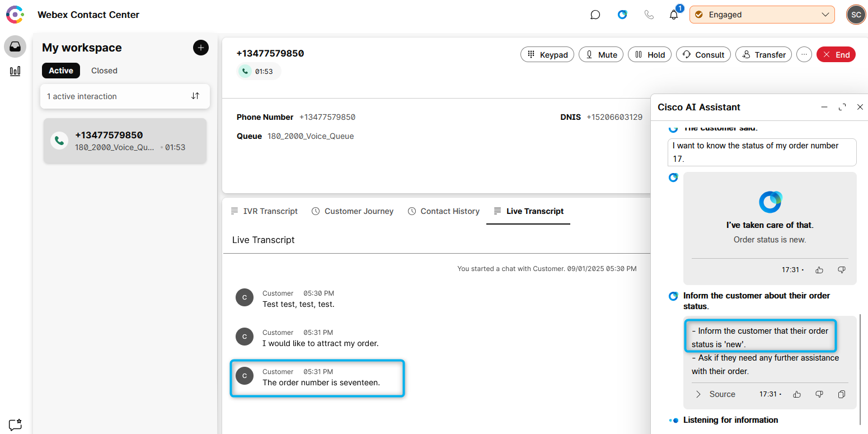Click the analytics bar chart sidebar icon
Screen dimensions: 868x434
(15, 71)
